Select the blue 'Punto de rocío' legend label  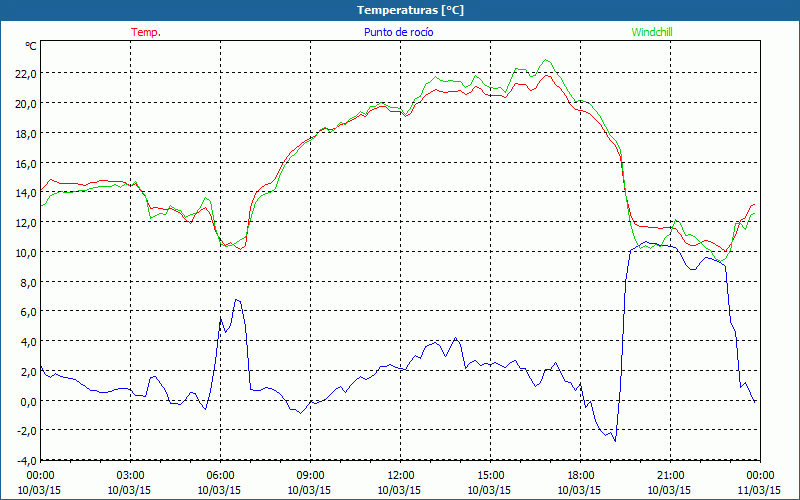point(398,32)
